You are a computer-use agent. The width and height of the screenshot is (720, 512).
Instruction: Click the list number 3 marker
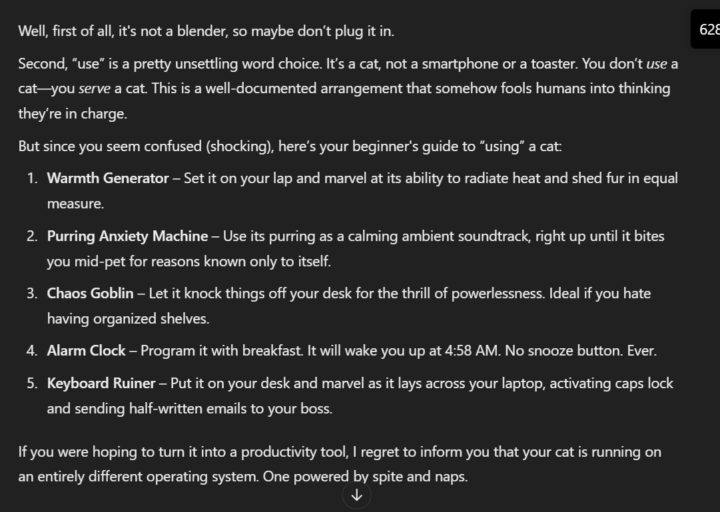point(32,293)
